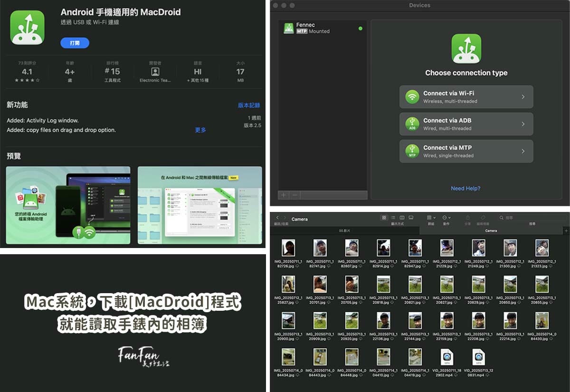Click the Wi-Fi icon in Connect via Wi-Fi row
Screen dimensions: 570x392
[x=412, y=97]
